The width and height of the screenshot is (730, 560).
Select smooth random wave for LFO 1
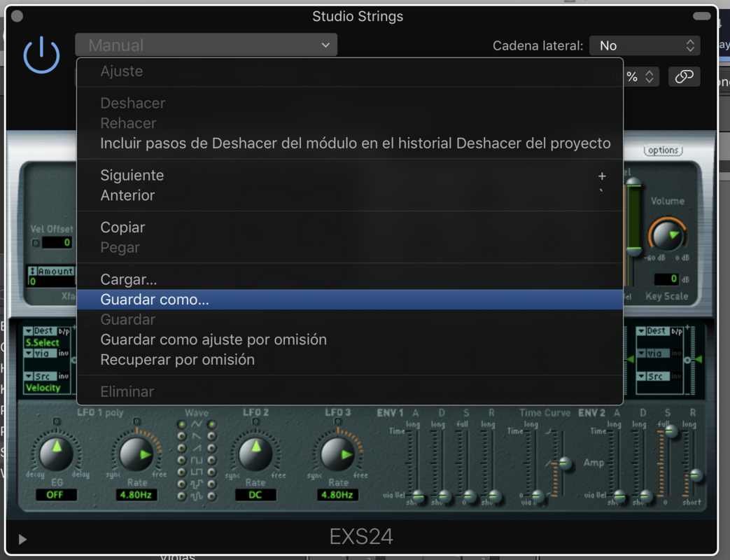click(x=181, y=496)
